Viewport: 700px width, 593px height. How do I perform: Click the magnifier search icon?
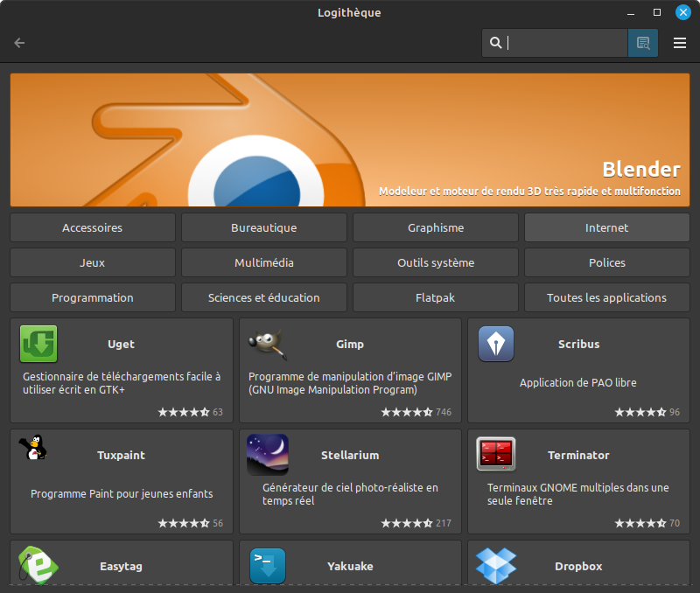pos(495,43)
